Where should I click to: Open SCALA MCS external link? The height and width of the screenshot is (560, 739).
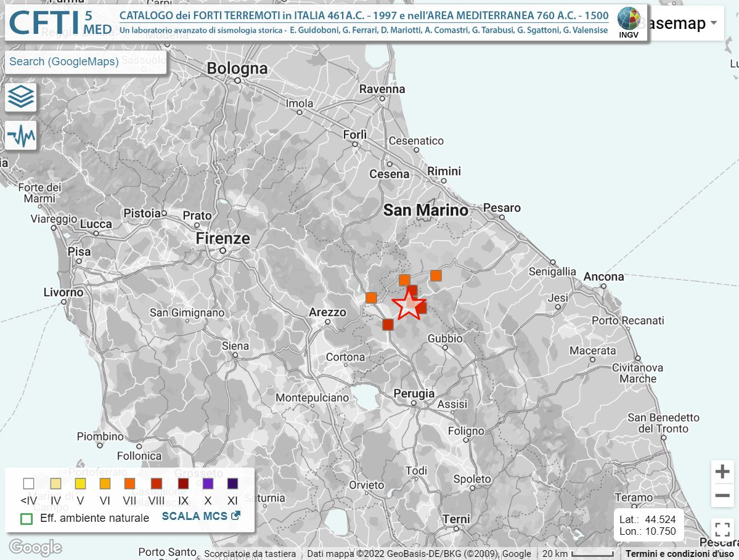pyautogui.click(x=201, y=516)
